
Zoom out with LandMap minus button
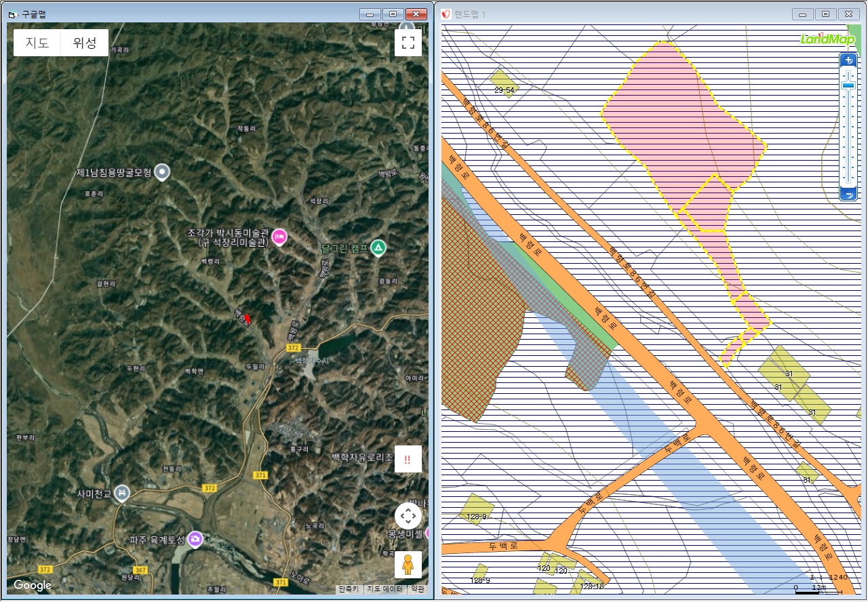[848, 195]
